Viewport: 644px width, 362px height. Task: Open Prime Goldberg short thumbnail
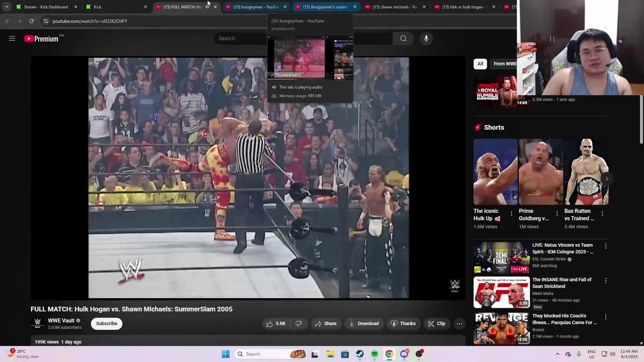point(541,171)
